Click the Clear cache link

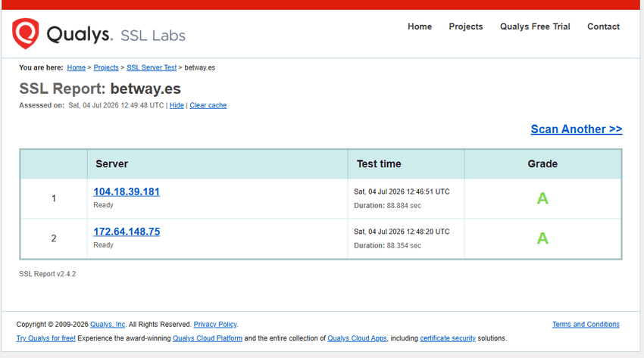[208, 105]
